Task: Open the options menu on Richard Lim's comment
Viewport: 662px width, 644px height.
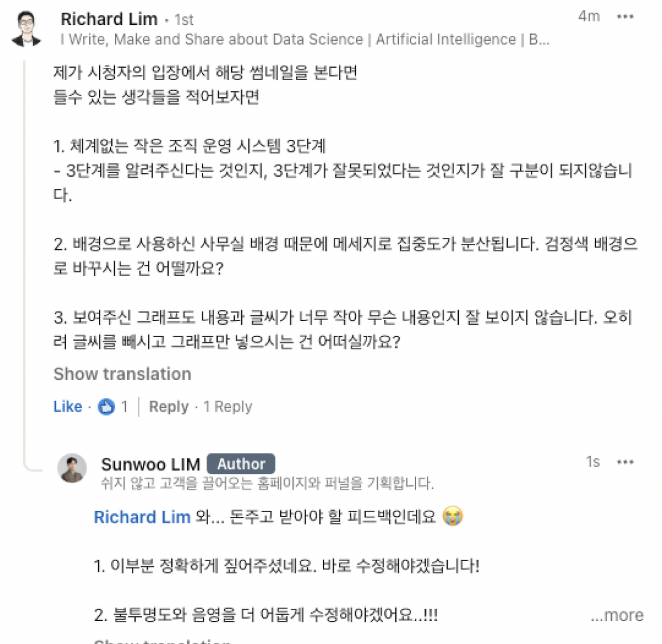Action: [x=625, y=17]
